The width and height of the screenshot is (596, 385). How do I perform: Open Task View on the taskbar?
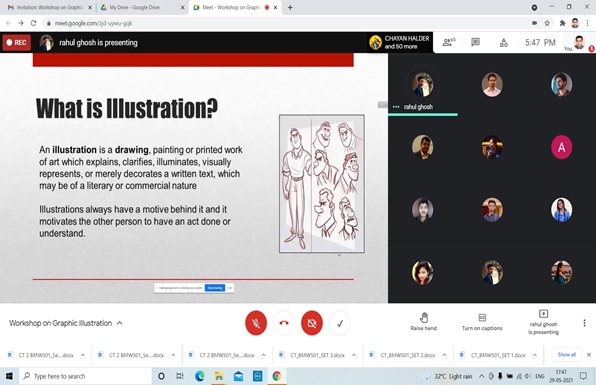click(x=180, y=376)
